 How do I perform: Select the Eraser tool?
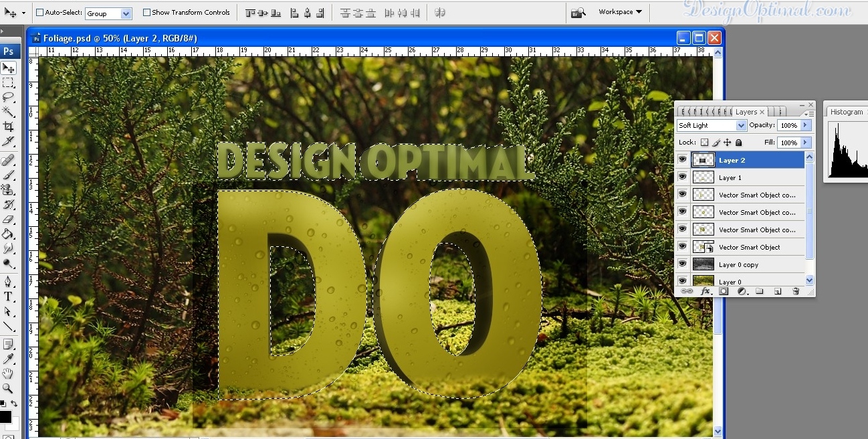coord(9,219)
